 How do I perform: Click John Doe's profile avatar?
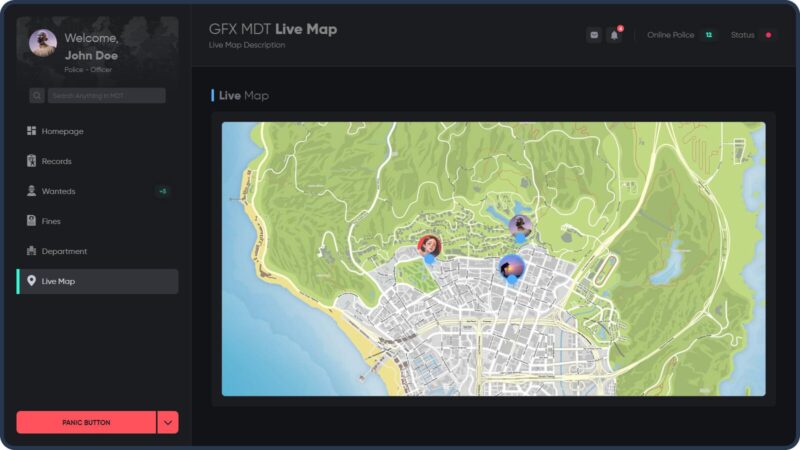[x=43, y=42]
